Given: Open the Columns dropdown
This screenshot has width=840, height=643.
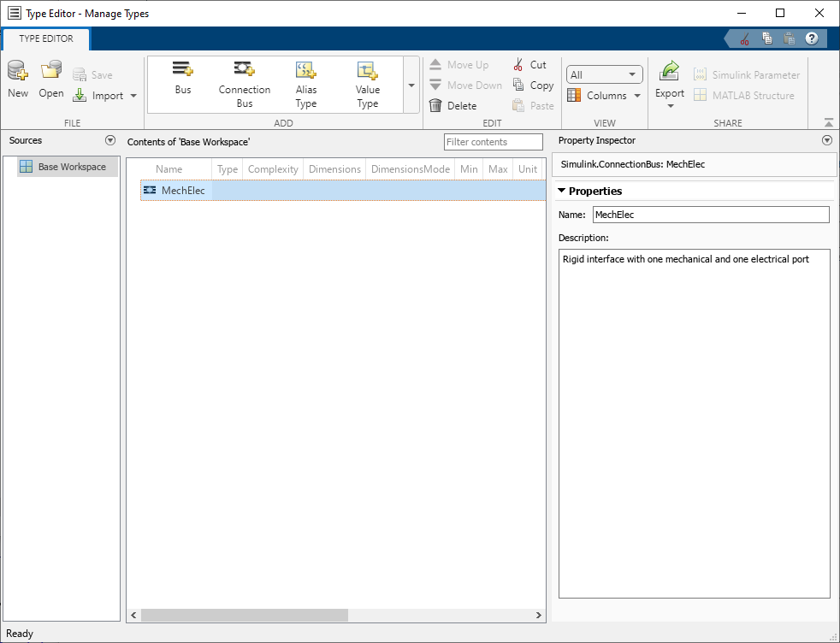Looking at the screenshot, I should (x=604, y=97).
